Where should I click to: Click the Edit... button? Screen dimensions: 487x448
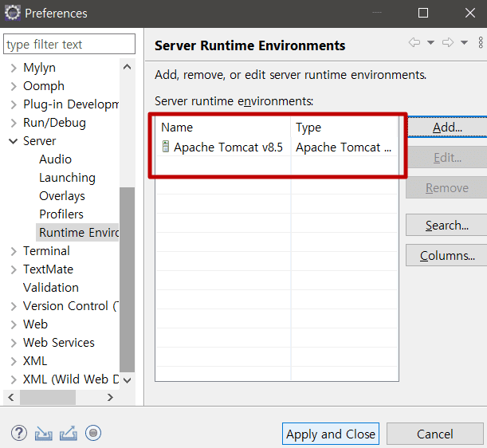click(447, 158)
